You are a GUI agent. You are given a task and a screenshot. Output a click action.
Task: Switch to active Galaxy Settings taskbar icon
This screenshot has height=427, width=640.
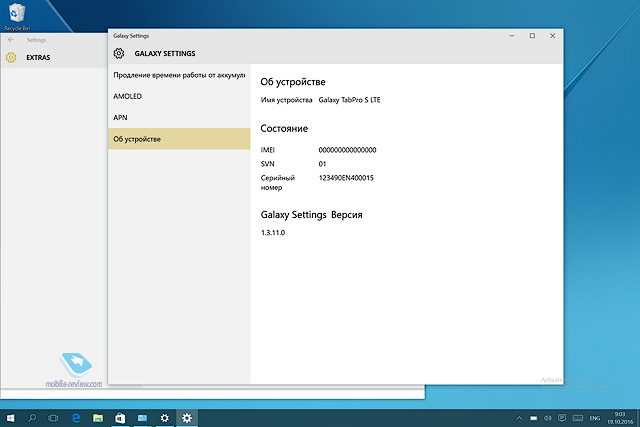click(x=187, y=418)
